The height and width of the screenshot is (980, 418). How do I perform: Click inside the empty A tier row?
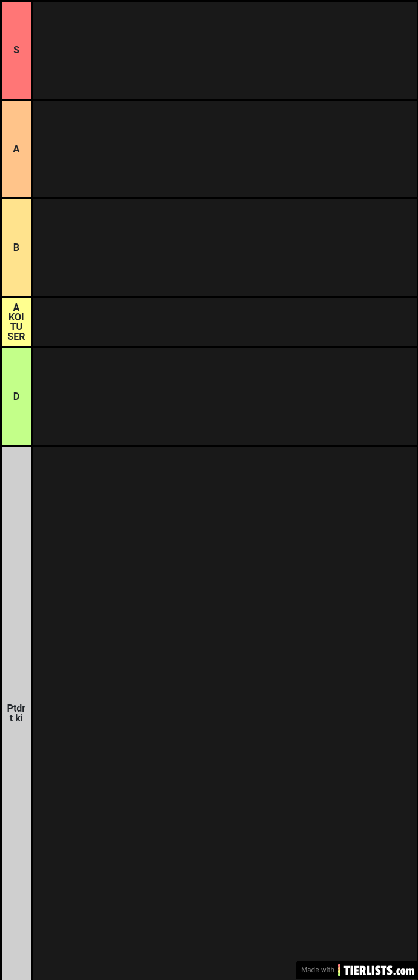[x=224, y=149]
